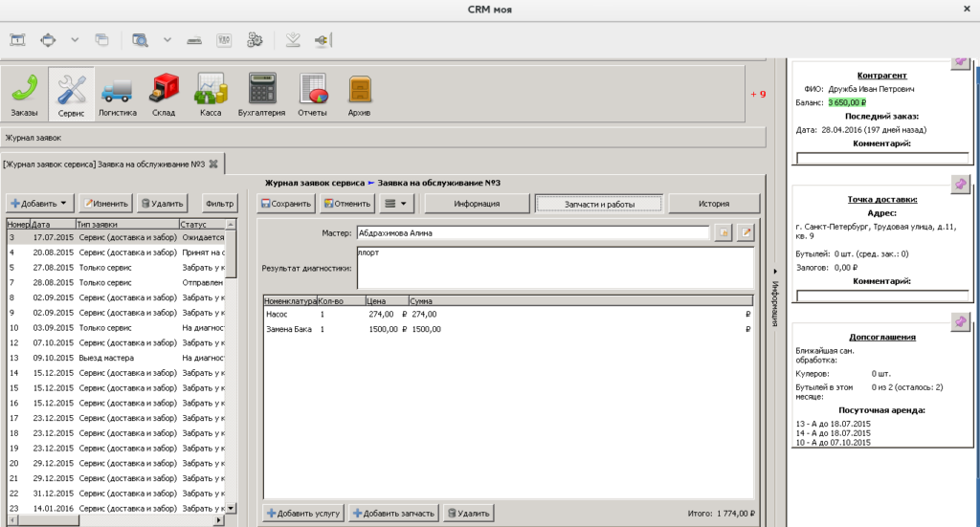Open the list-lines dropdown next to Отменить
Viewport: 980px width, 527px height.
(x=395, y=204)
